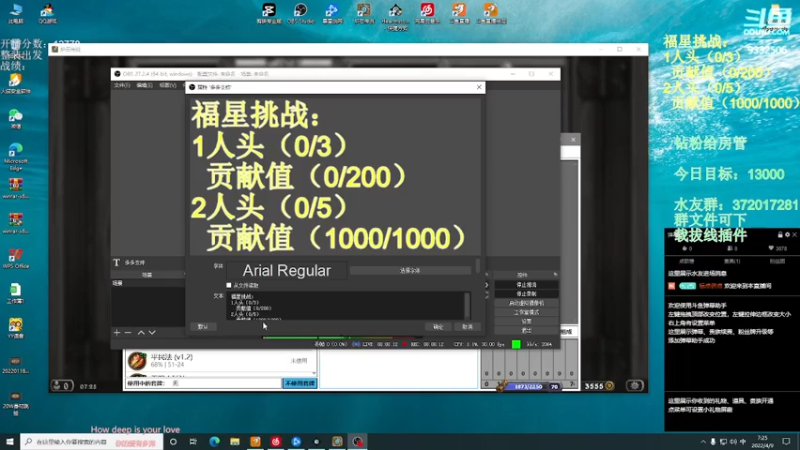800x450 pixels.
Task: Click the Windows Start button
Action: pyautogui.click(x=10, y=441)
